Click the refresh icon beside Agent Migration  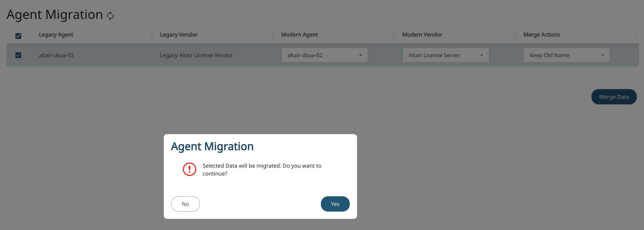110,16
